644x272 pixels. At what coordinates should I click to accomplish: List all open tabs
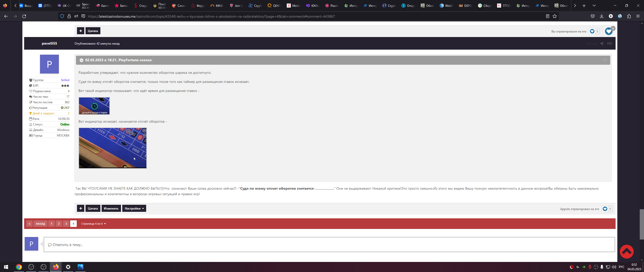[594, 6]
